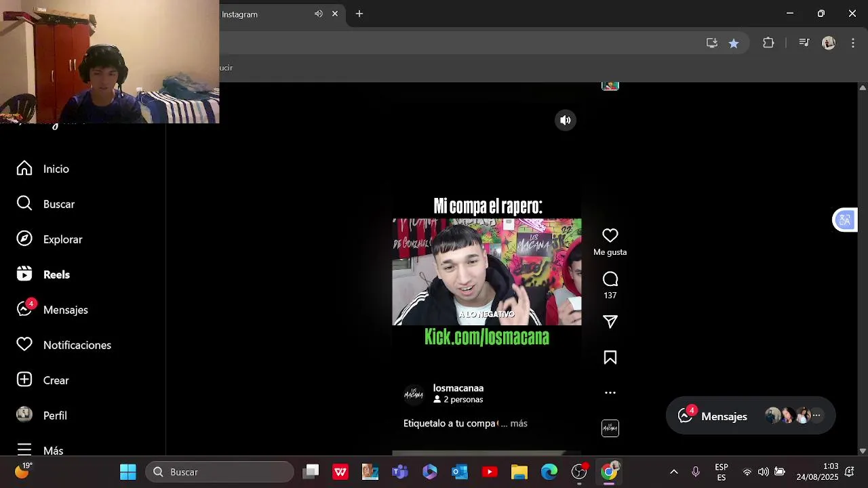
Task: Open reel options three-dot menu
Action: click(610, 392)
